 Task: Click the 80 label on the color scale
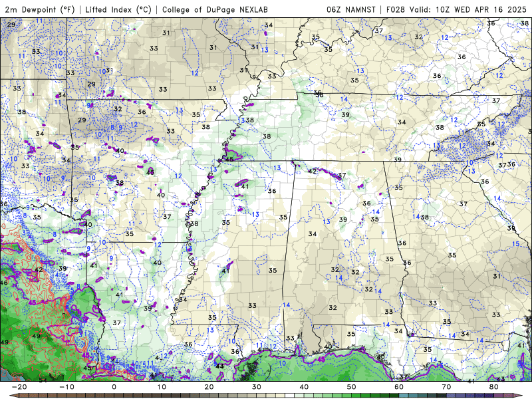click(x=494, y=387)
